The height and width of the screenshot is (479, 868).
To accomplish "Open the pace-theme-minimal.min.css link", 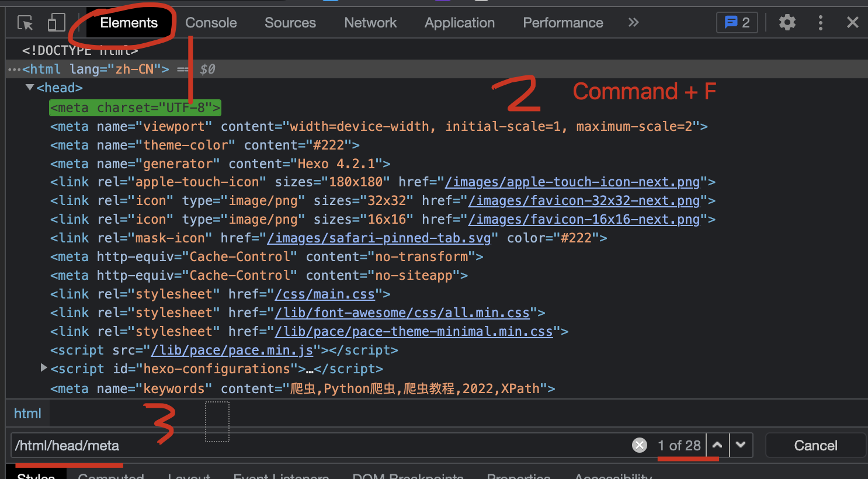I will pyautogui.click(x=414, y=332).
